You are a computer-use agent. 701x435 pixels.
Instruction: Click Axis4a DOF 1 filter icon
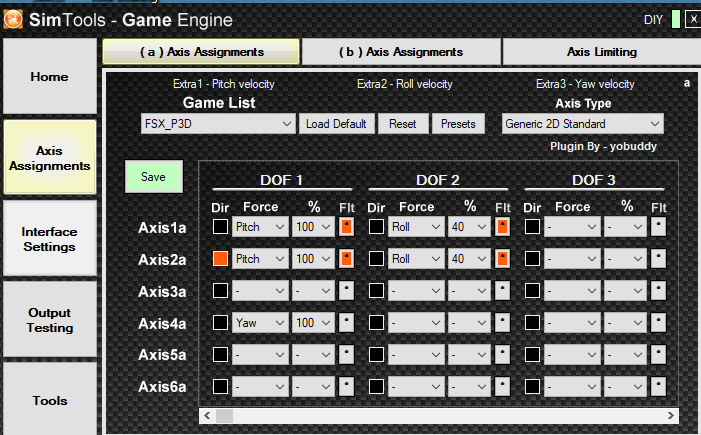[x=346, y=322]
